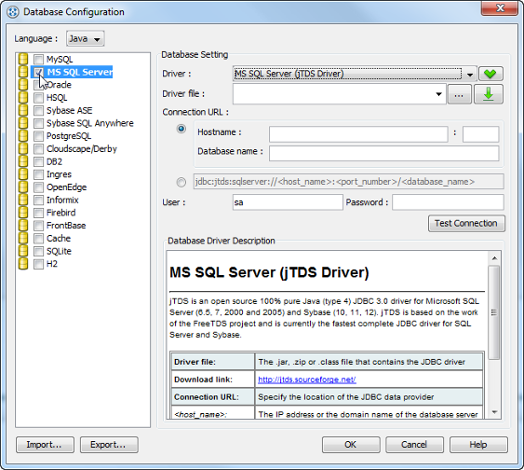This screenshot has width=524, height=470.
Task: Enable the MySQL checkbox
Action: [x=38, y=60]
